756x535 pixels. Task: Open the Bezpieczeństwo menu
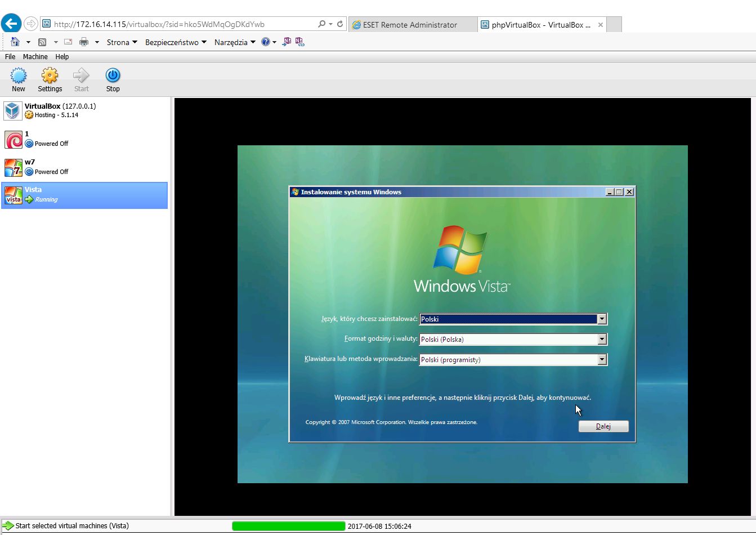coord(176,42)
